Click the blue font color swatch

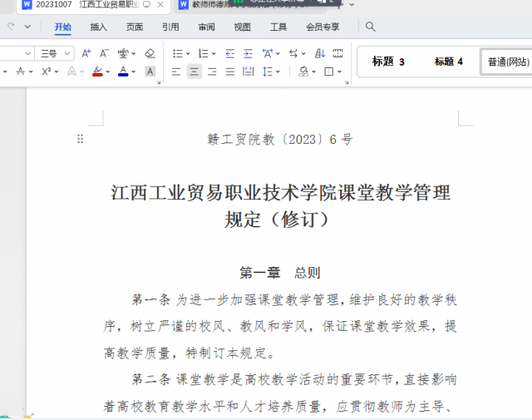tap(123, 72)
